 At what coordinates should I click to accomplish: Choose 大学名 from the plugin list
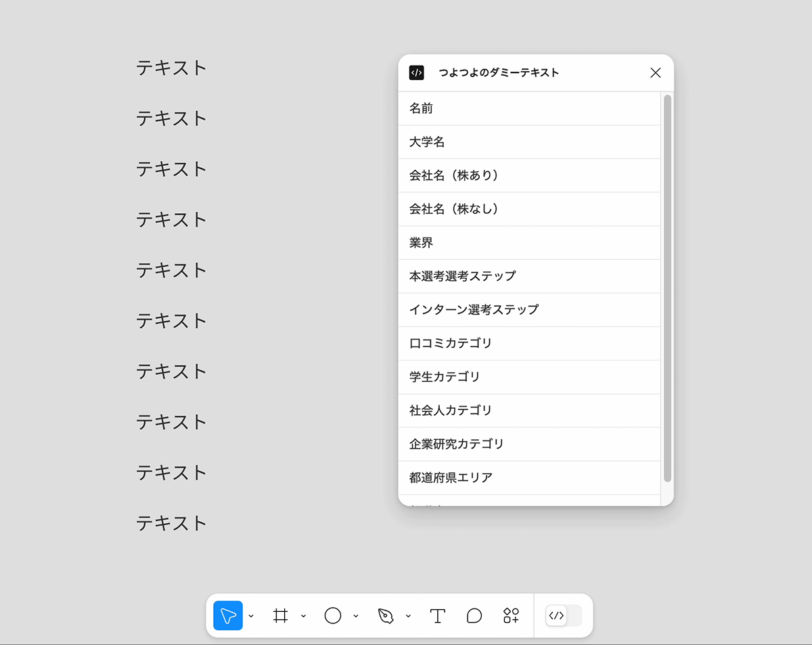point(529,142)
